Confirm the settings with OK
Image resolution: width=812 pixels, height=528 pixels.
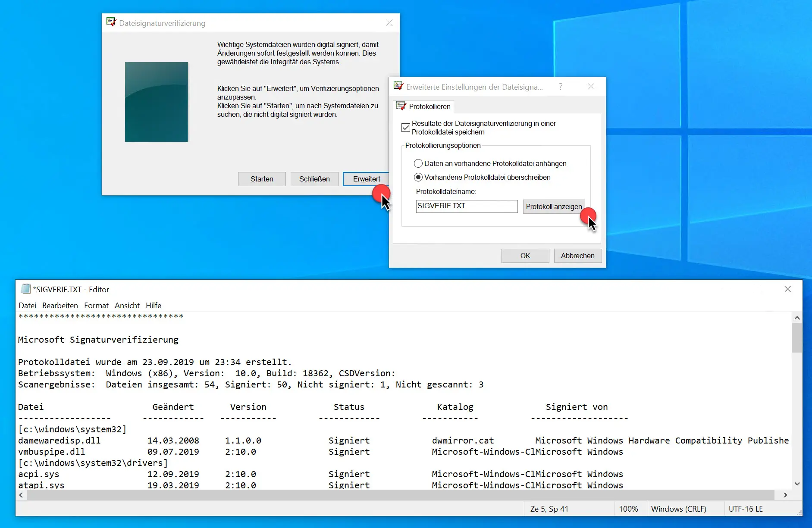525,255
